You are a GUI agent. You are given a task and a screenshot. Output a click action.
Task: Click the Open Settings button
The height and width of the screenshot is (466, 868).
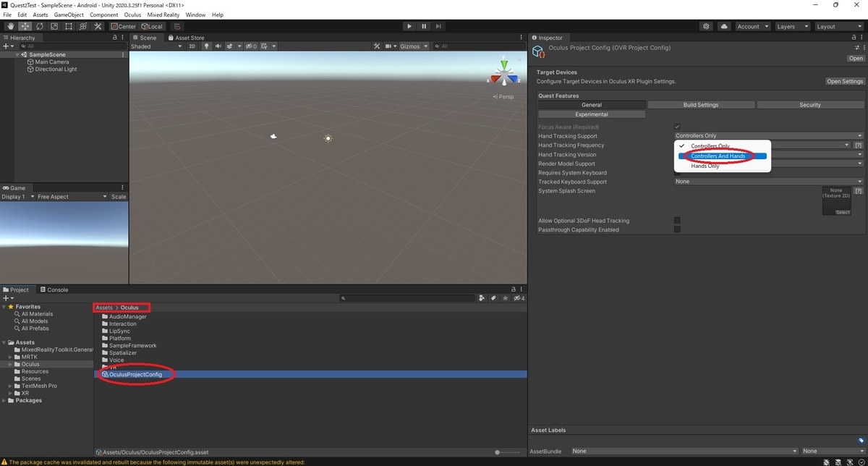click(x=845, y=81)
